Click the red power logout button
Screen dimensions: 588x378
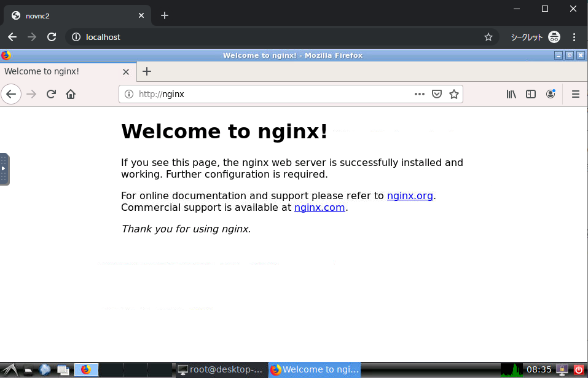579,370
